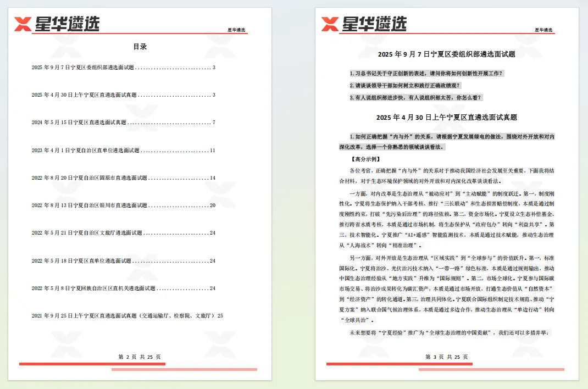Click heading 2025年4月30日上午宁夏区直遴选面试真题 on page 3
This screenshot has width=588, height=389.
coord(447,118)
